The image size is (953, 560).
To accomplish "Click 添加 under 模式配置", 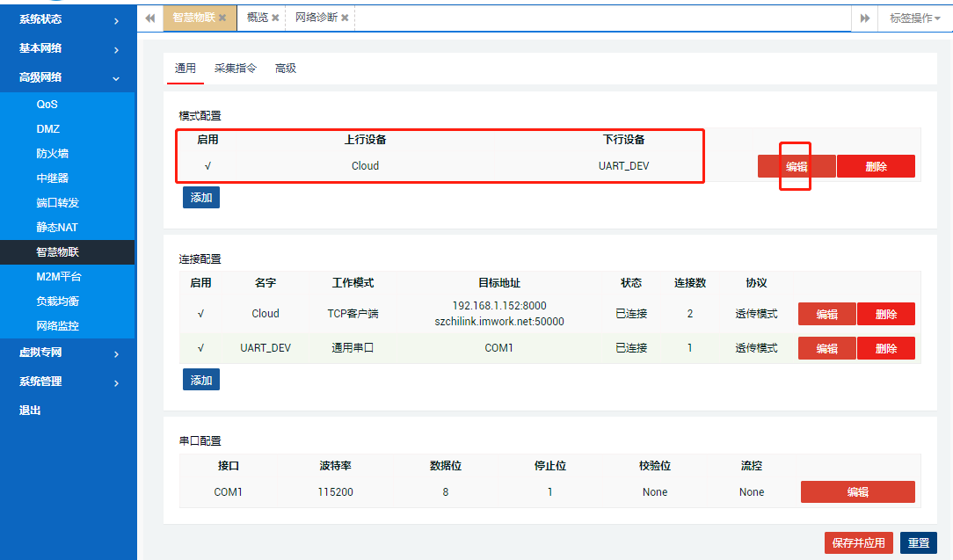I will pos(202,197).
